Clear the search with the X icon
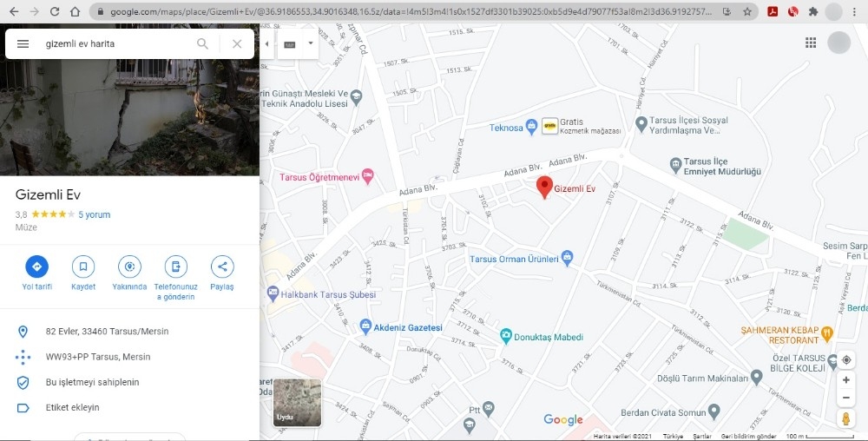 pyautogui.click(x=237, y=43)
